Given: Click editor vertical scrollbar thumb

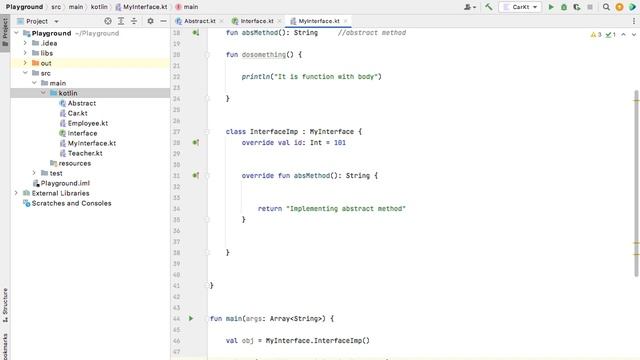Looking at the screenshot, I should (636, 183).
